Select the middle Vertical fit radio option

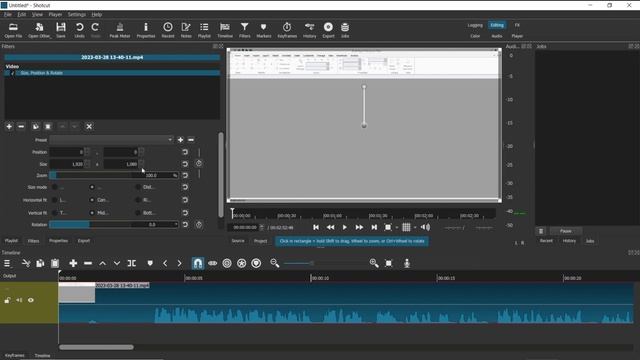pyautogui.click(x=92, y=213)
